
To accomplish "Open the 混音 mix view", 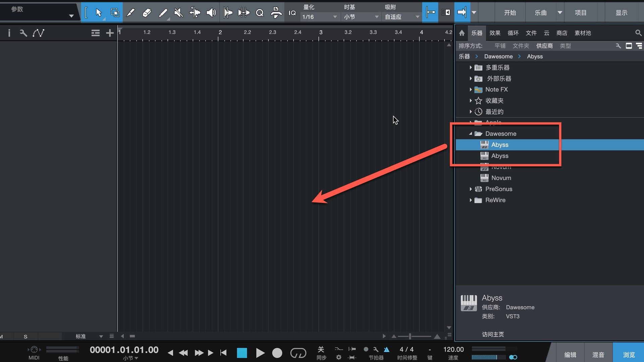I will [598, 355].
